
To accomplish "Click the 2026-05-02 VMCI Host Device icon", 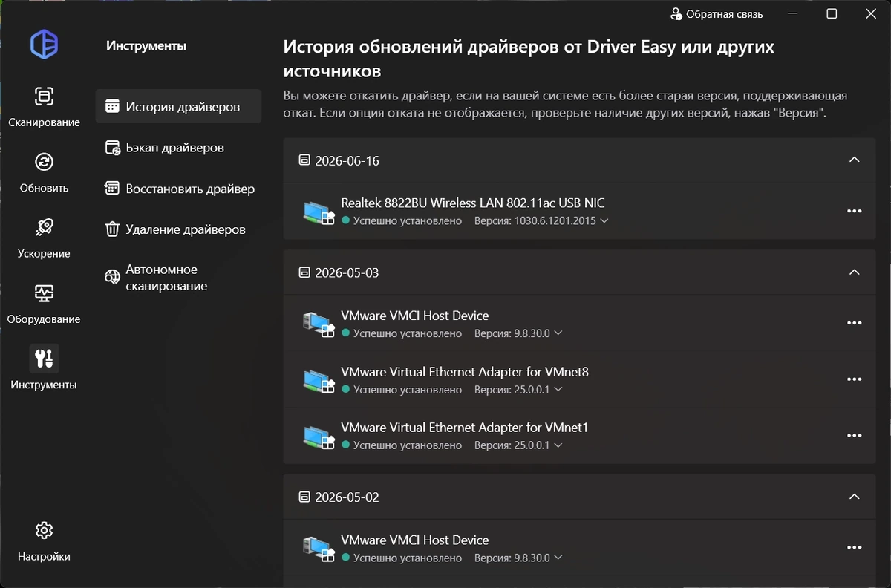I will tap(319, 548).
